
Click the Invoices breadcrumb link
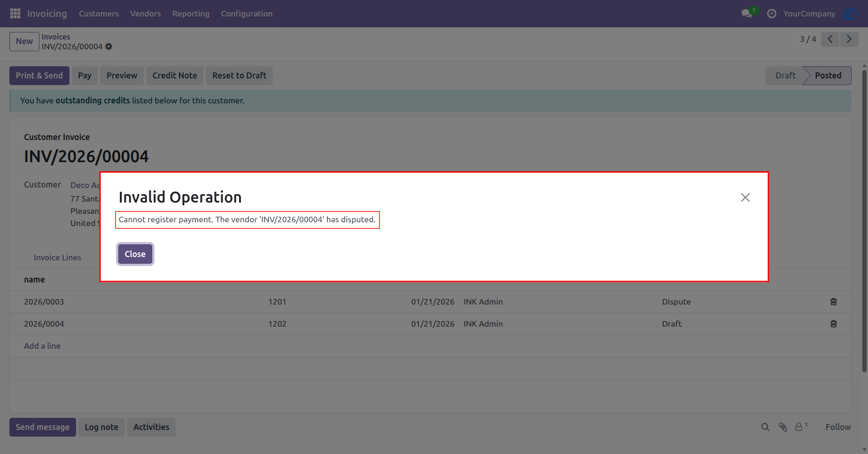(56, 37)
